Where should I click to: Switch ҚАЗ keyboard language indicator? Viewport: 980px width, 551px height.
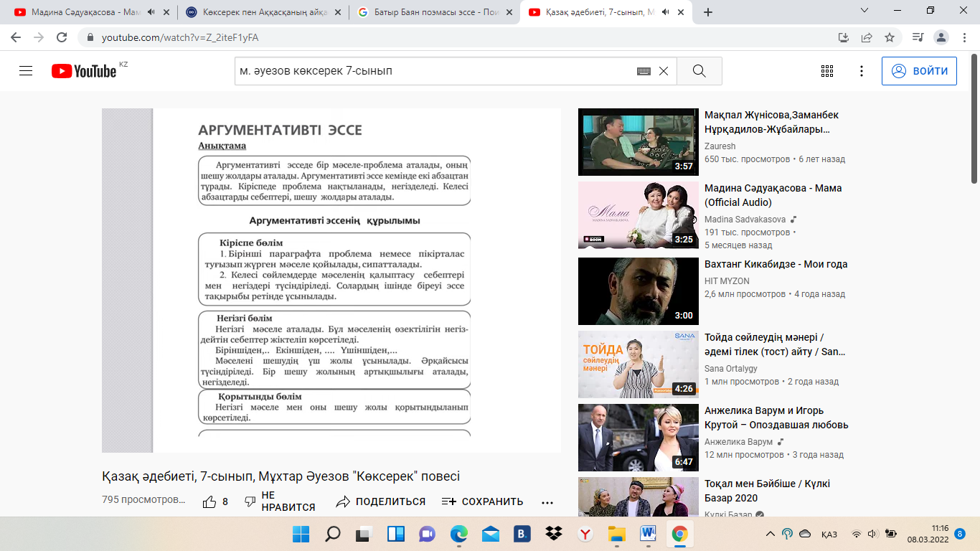830,534
